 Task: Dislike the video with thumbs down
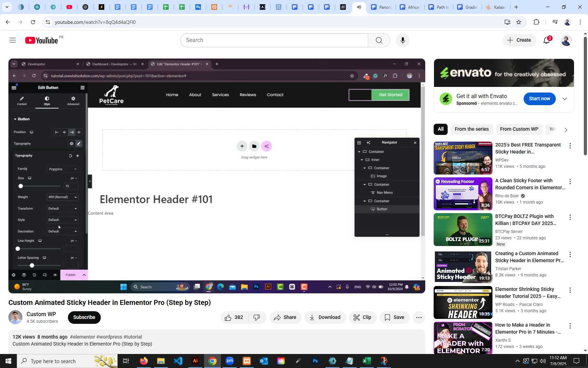[x=257, y=318]
